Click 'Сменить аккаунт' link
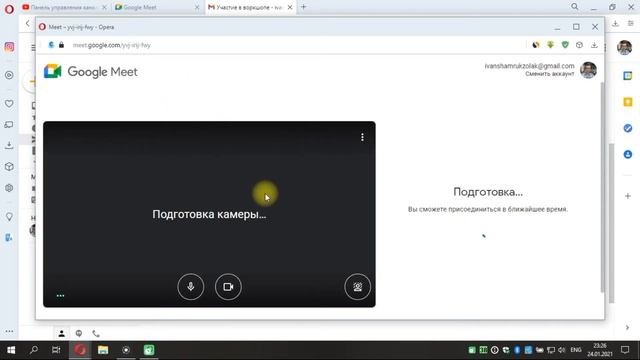Viewport: 640px width, 360px height. tap(549, 74)
